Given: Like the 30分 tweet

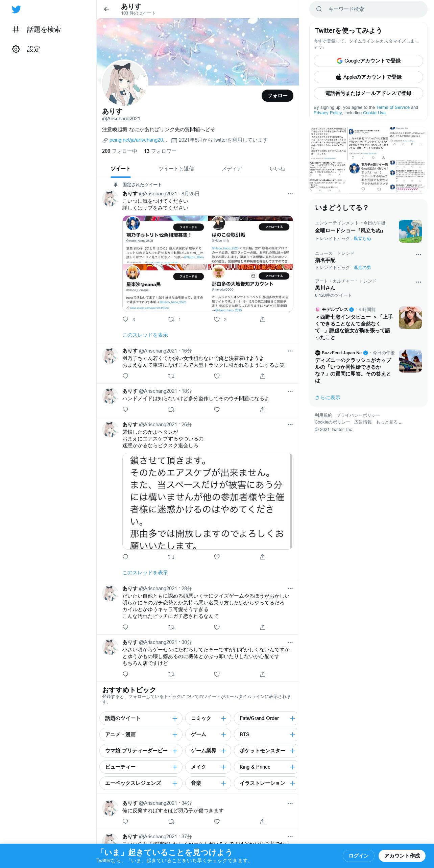Looking at the screenshot, I should [x=217, y=674].
